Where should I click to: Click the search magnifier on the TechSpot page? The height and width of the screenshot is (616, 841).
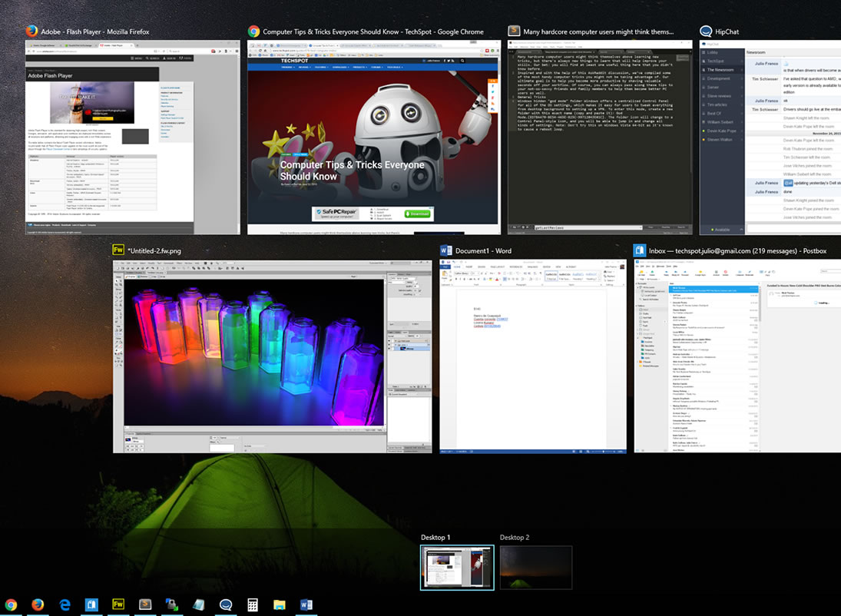pos(462,61)
